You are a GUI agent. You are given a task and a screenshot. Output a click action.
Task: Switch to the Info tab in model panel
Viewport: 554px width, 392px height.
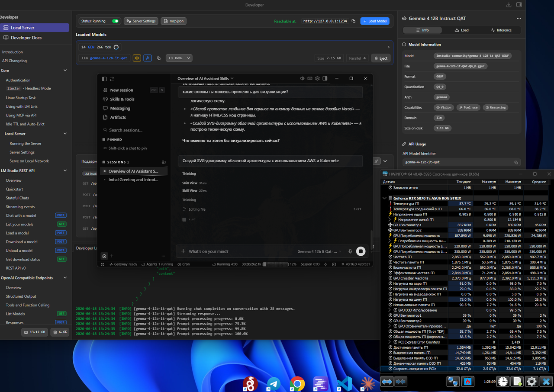click(x=422, y=30)
